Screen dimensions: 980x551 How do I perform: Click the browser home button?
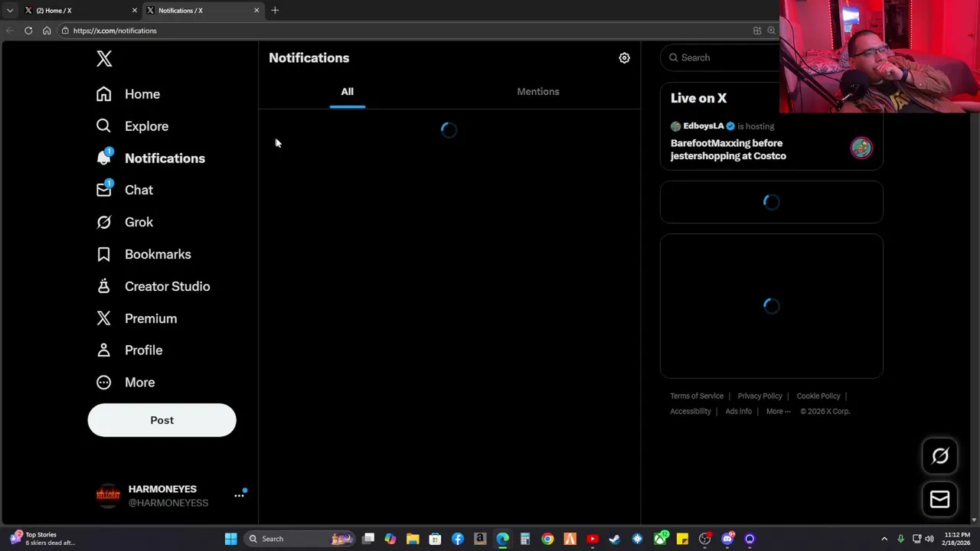coord(47,31)
